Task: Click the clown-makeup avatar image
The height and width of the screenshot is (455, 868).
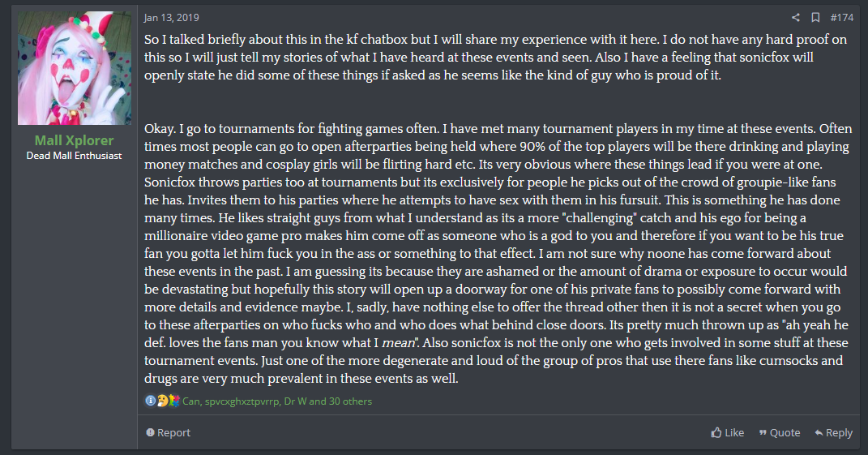Action: click(x=75, y=68)
